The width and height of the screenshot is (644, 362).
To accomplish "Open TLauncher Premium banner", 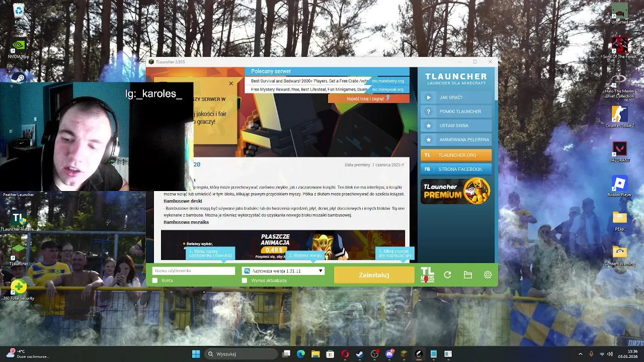I will pyautogui.click(x=456, y=191).
